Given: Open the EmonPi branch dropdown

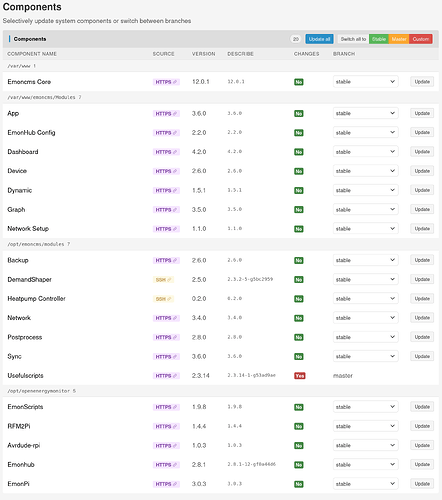Looking at the screenshot, I should (x=365, y=484).
